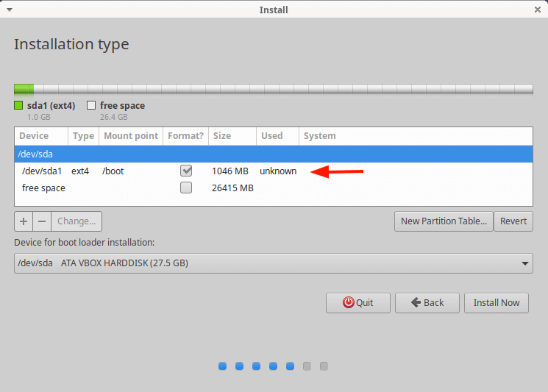Click the Used column header
The width and height of the screenshot is (548, 392).
point(278,136)
